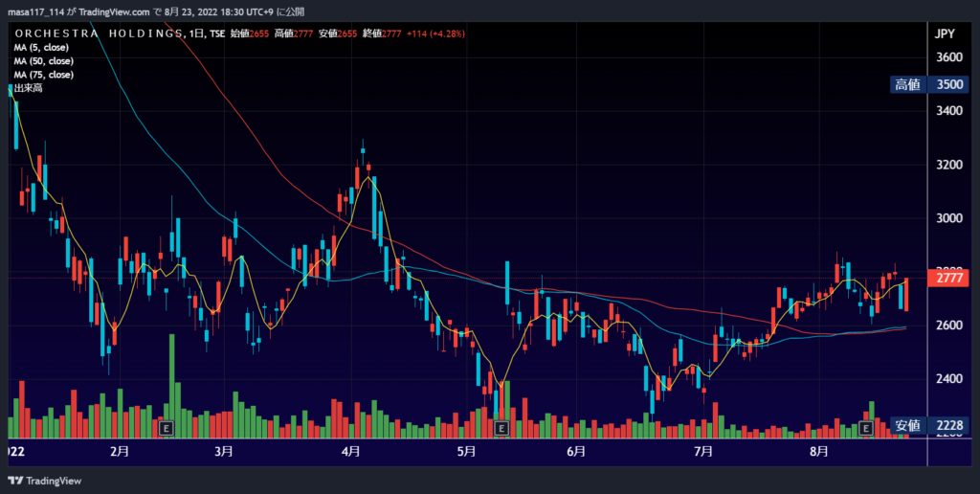
Task: Click the 3400 price axis value
Action: [948, 111]
